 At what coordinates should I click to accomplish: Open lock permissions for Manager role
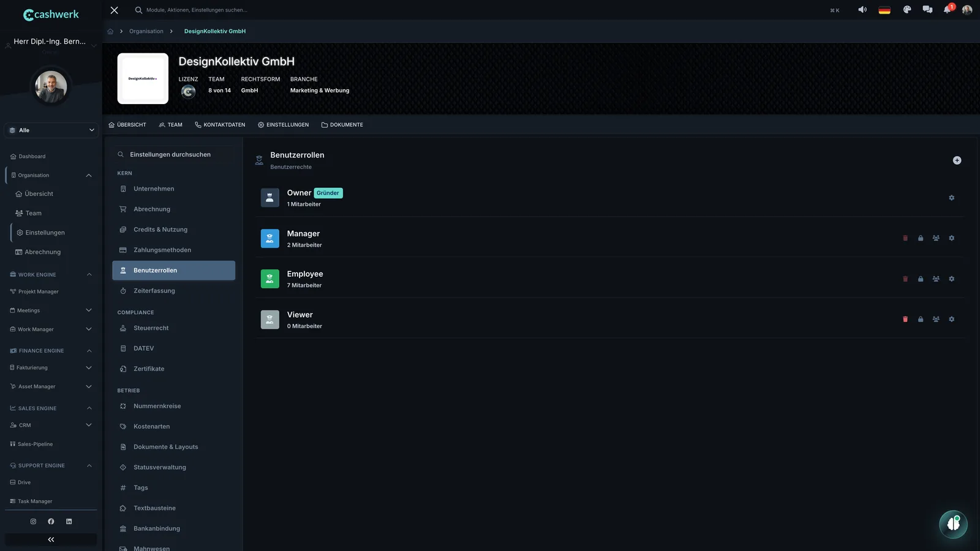[x=921, y=238]
